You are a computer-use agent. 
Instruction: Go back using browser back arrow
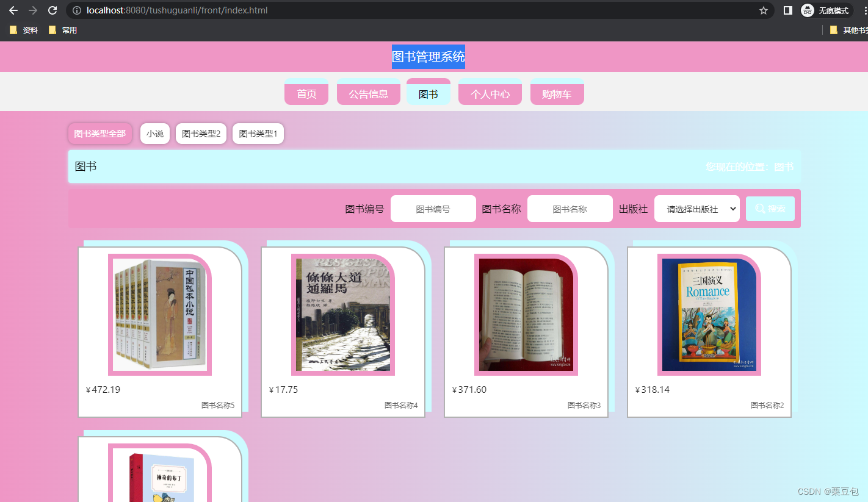pos(13,10)
